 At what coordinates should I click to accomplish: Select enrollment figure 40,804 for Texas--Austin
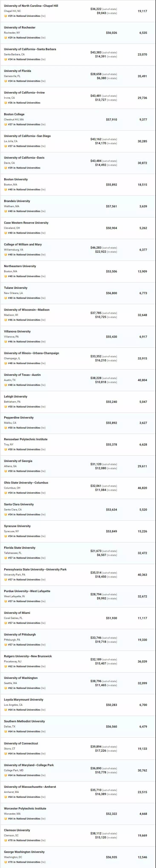[x=142, y=380]
